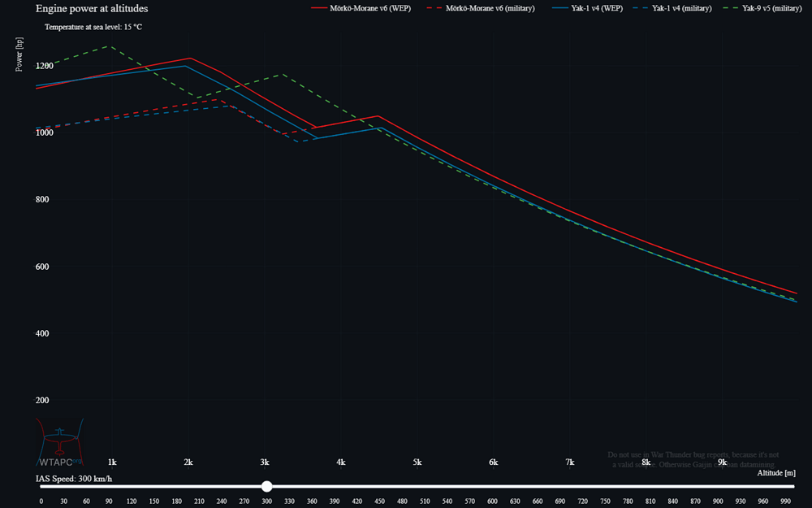Click "Temperature at sea level: 15 °C" annotation
This screenshot has width=812, height=508.
pos(93,27)
